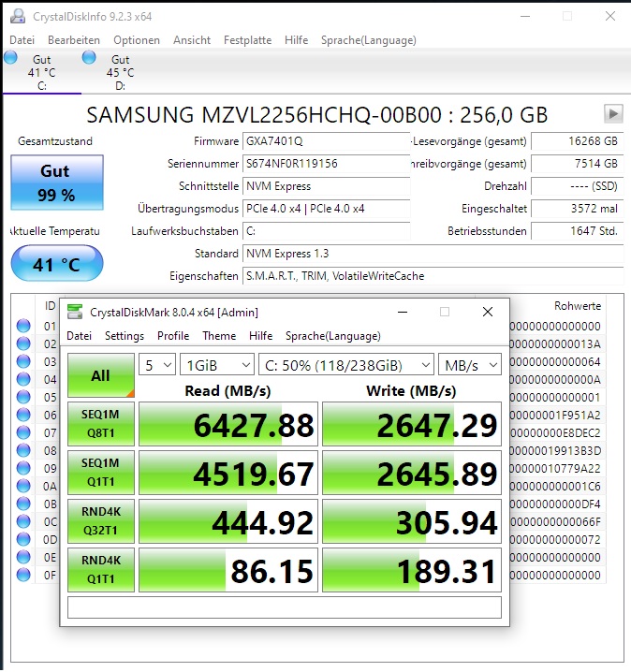631x672 pixels.
Task: Switch to drive D: tab
Action: click(x=120, y=72)
